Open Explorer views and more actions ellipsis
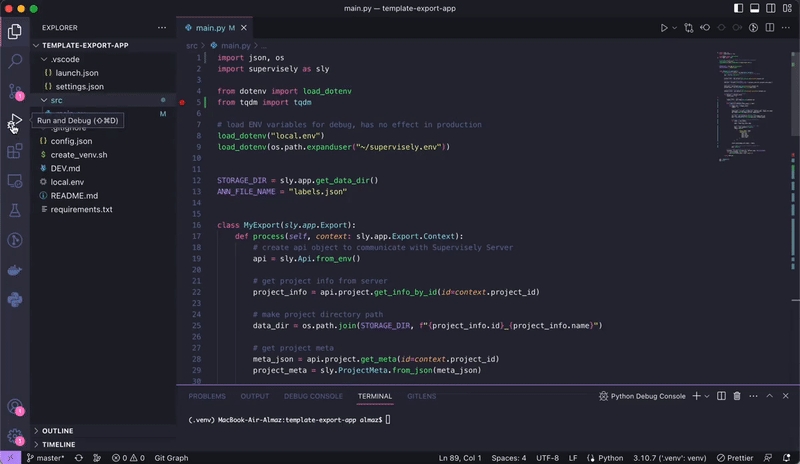 (x=162, y=28)
